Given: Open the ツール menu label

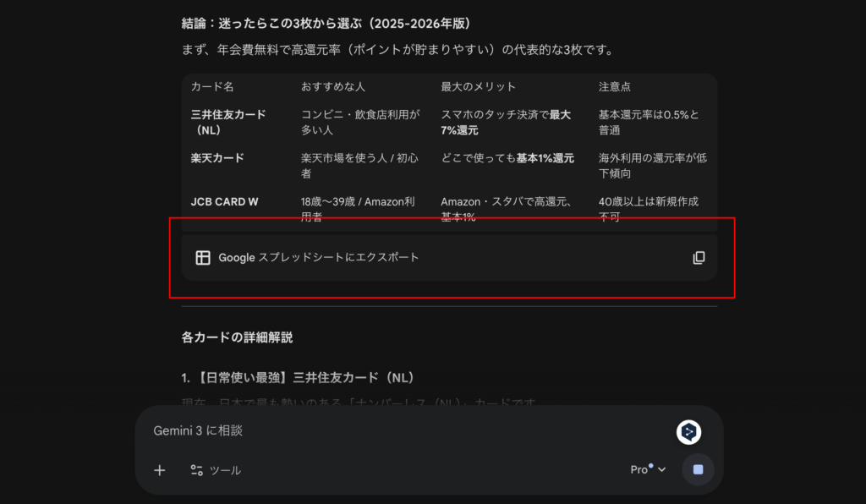Looking at the screenshot, I should tap(225, 470).
